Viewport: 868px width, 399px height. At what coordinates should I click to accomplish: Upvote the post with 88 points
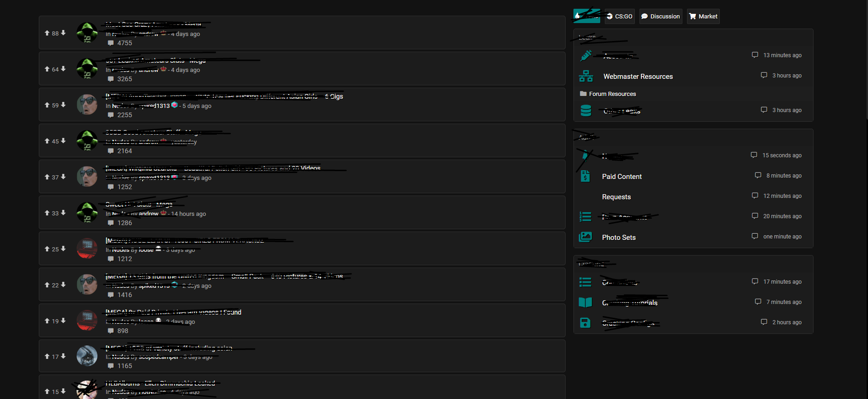point(47,33)
